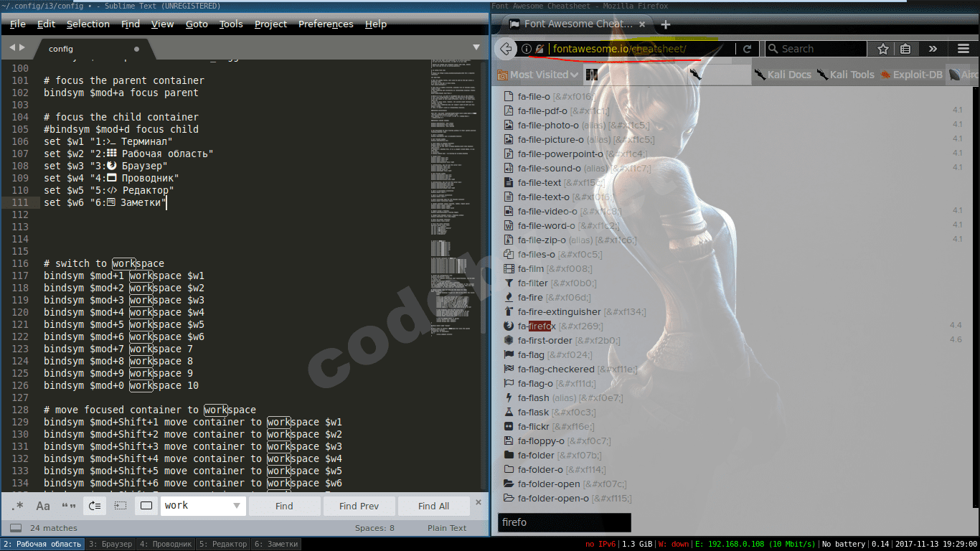Show Firefox bookmarks list icon

click(x=905, y=49)
